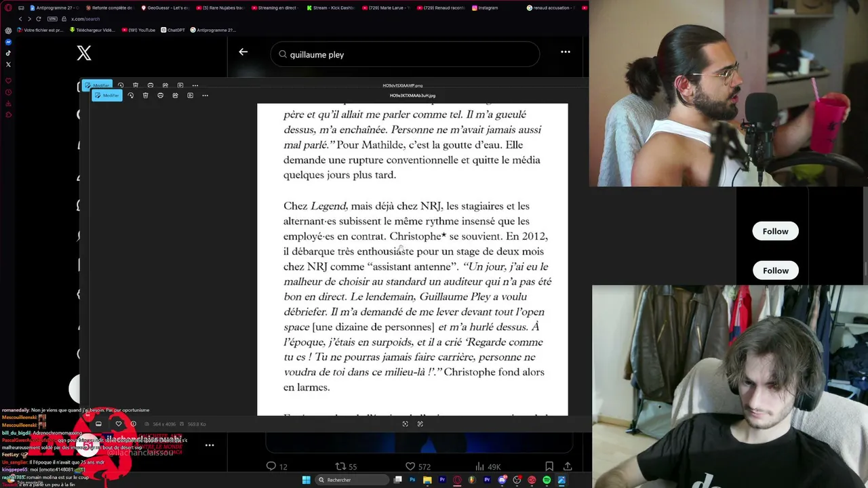The width and height of the screenshot is (868, 488).
Task: Share the image from the front Photos window
Action: tap(175, 96)
